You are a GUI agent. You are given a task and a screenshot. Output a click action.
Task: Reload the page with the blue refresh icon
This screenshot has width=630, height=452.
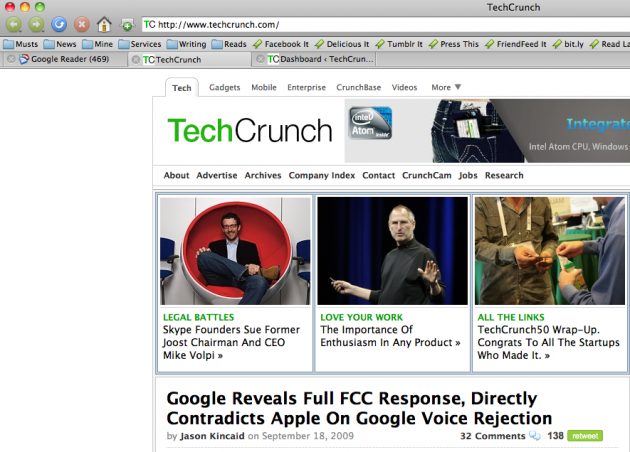(59, 25)
